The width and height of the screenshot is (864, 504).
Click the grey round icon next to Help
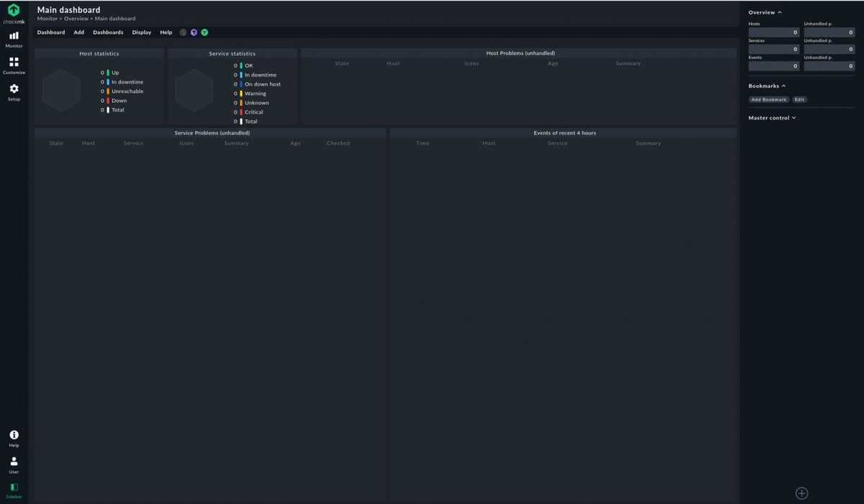(183, 32)
